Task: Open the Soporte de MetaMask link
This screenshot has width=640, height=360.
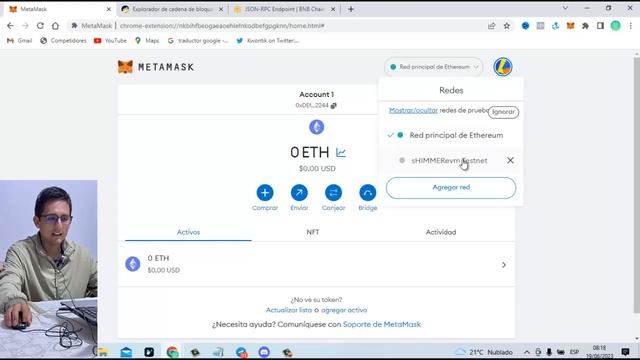Action: pyautogui.click(x=382, y=324)
